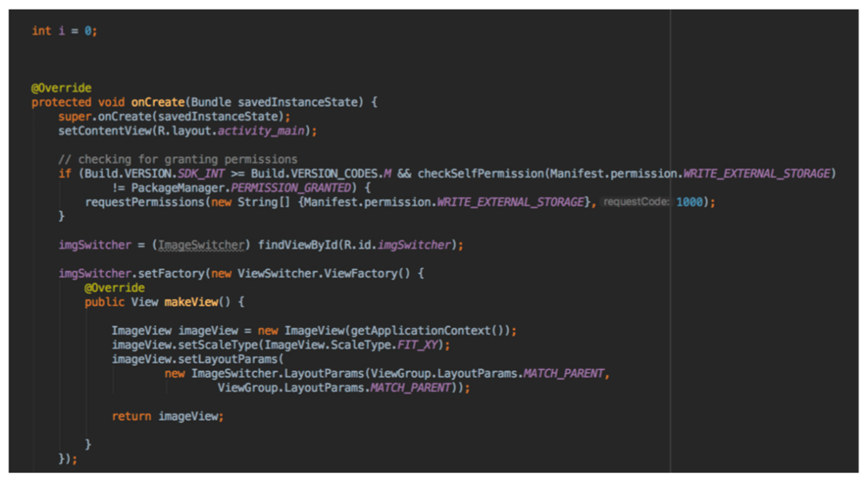Click the 'super' keyword
The image size is (868, 482).
[x=74, y=117]
